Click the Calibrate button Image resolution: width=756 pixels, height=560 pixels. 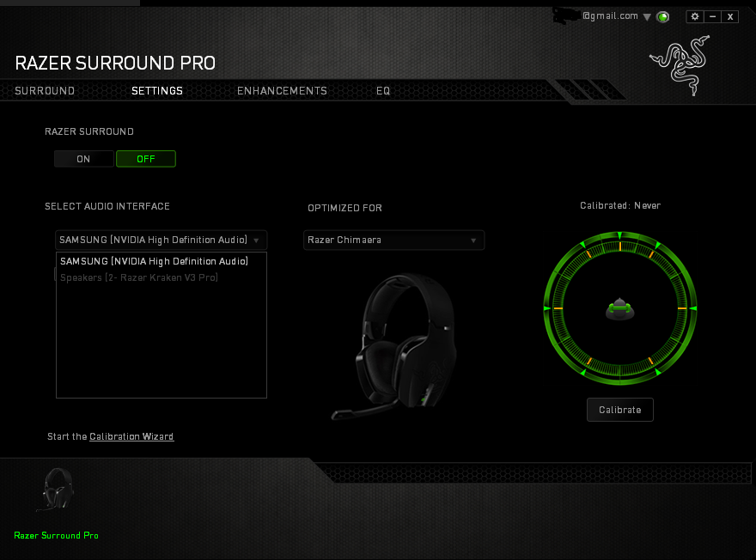pyautogui.click(x=620, y=410)
